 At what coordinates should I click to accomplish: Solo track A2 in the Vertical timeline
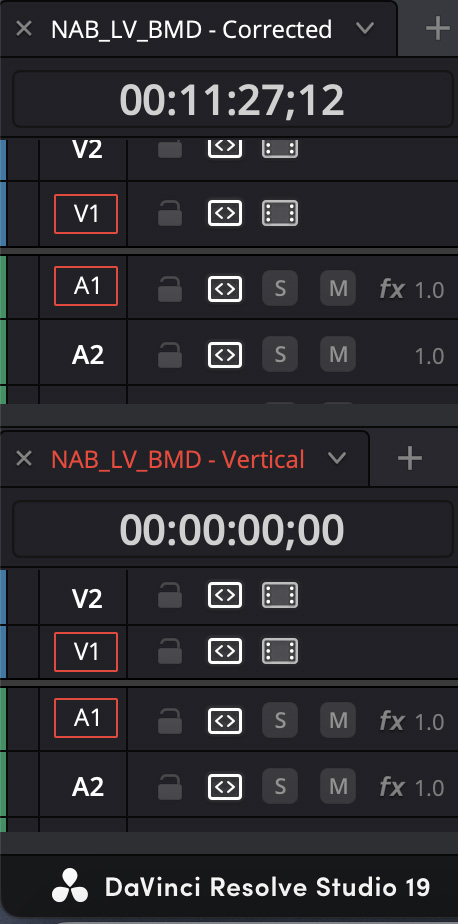point(280,786)
